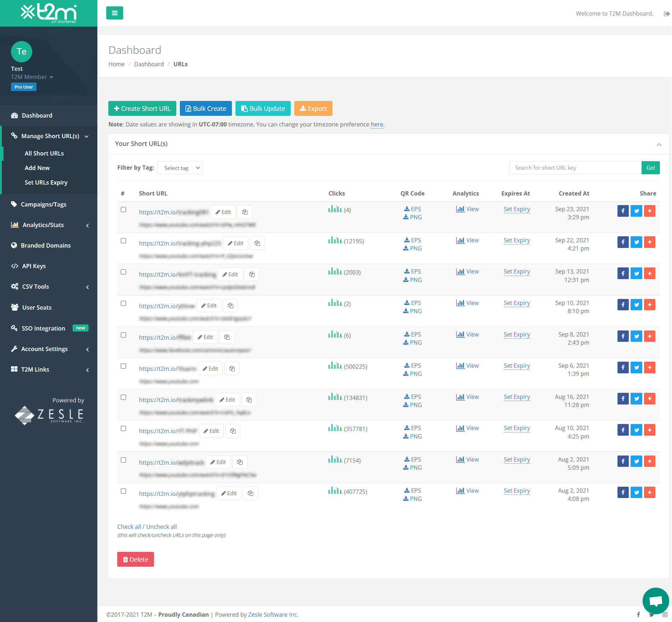
Task: Tick the checkbox for last URL row
Action: tap(123, 491)
